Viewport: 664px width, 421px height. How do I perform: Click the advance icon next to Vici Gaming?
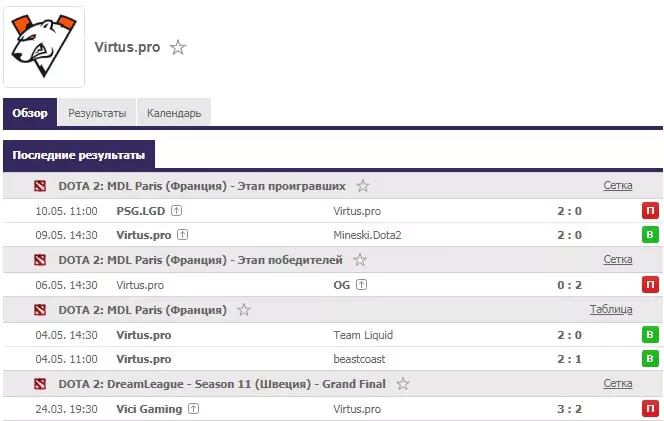(x=194, y=409)
